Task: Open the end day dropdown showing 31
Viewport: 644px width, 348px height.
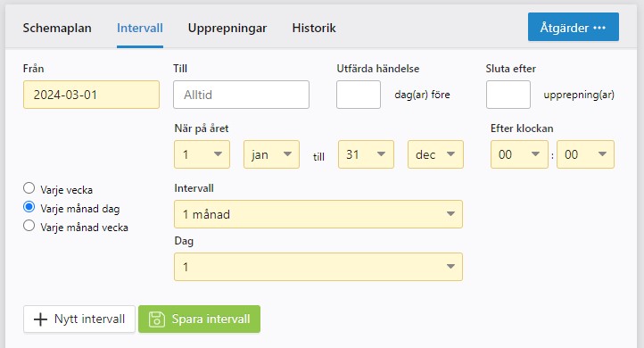Action: click(366, 154)
